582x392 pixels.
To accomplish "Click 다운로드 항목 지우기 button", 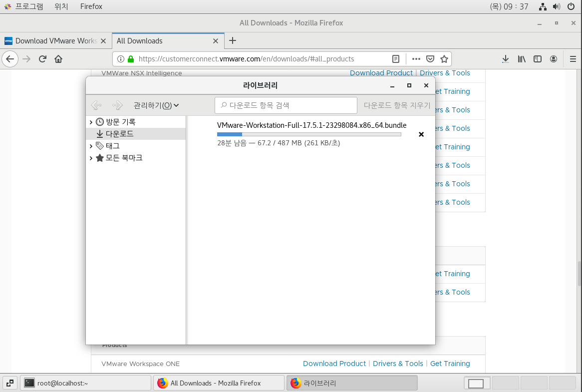I will tap(397, 105).
